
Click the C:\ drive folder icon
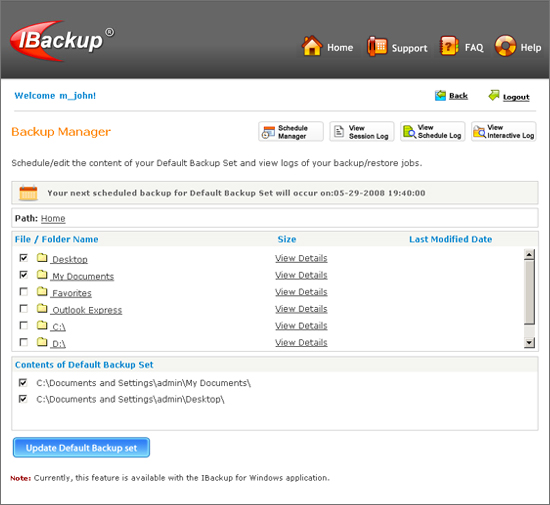point(42,325)
